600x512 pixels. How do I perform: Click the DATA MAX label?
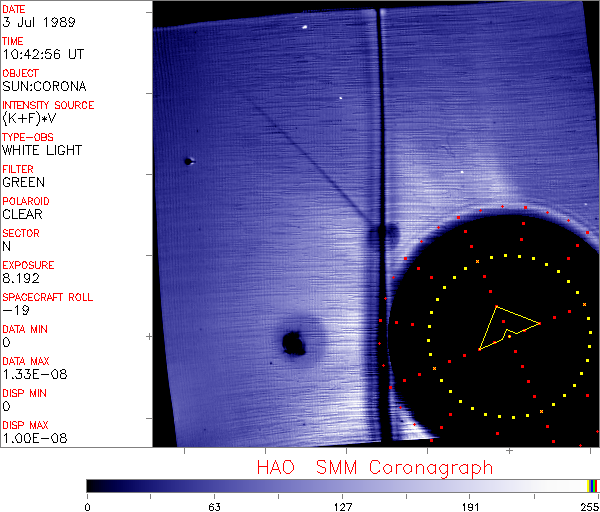26,361
